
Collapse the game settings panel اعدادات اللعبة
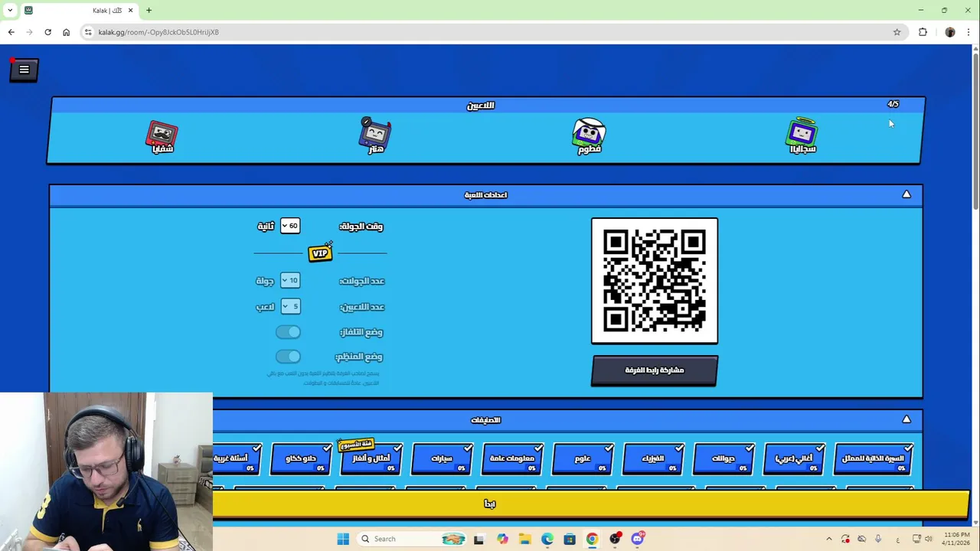pyautogui.click(x=906, y=194)
